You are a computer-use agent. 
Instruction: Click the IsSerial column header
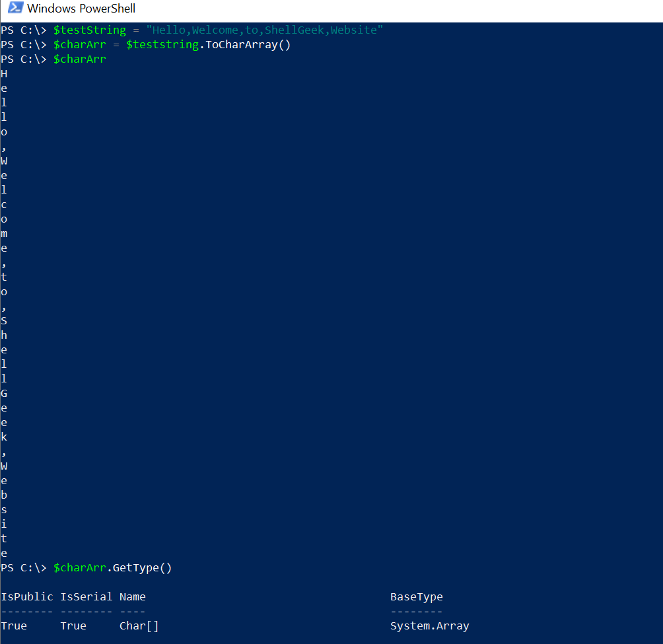(x=87, y=596)
